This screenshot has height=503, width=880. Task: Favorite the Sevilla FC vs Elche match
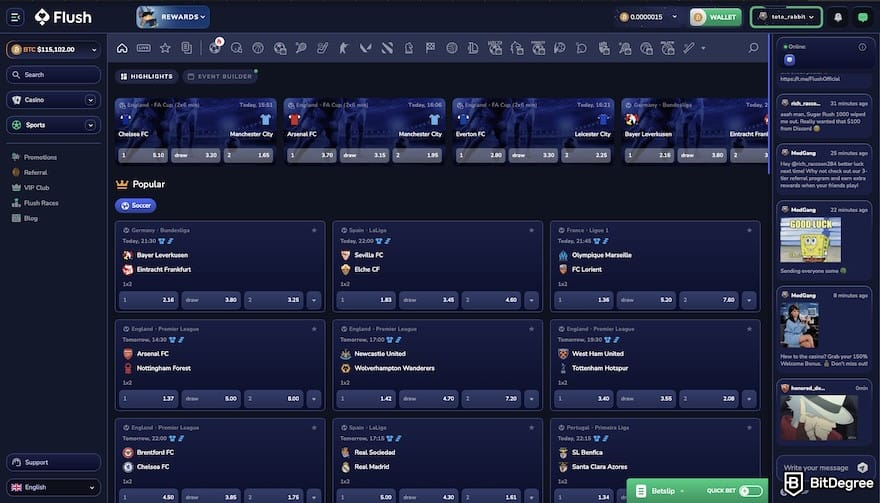coord(531,230)
